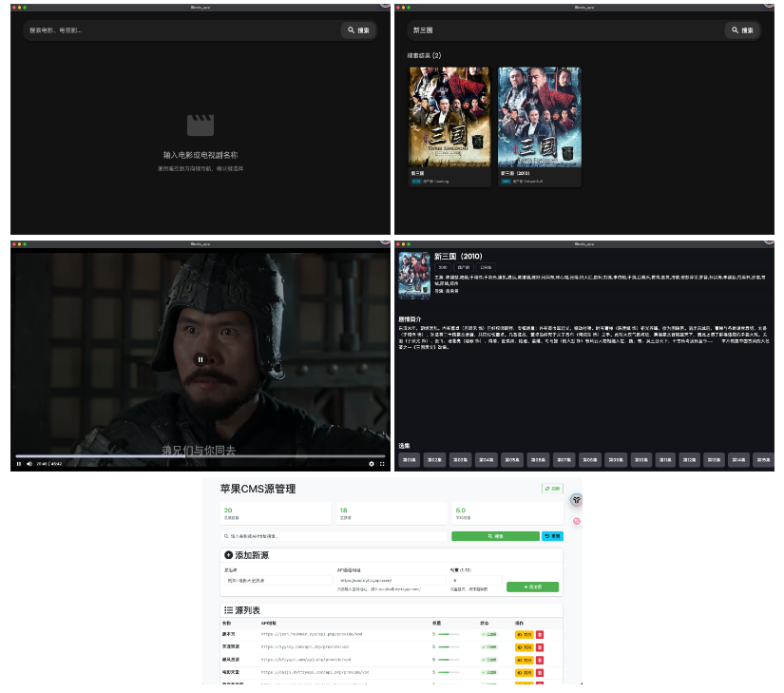
Task: Select episode 第03集
Action: point(460,460)
